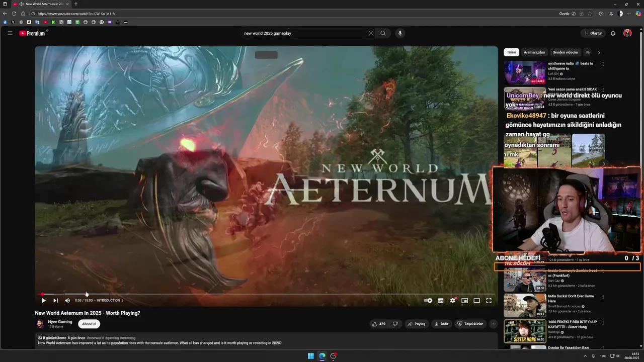The height and width of the screenshot is (362, 644).
Task: Open more actions under the video
Action: 493,324
